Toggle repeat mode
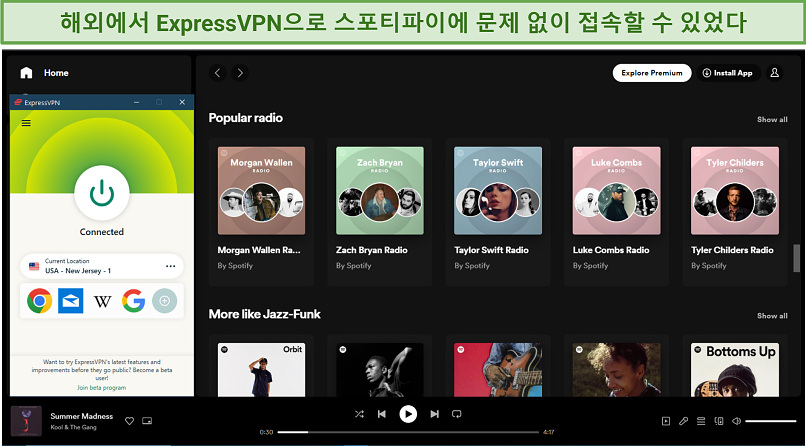 456,414
